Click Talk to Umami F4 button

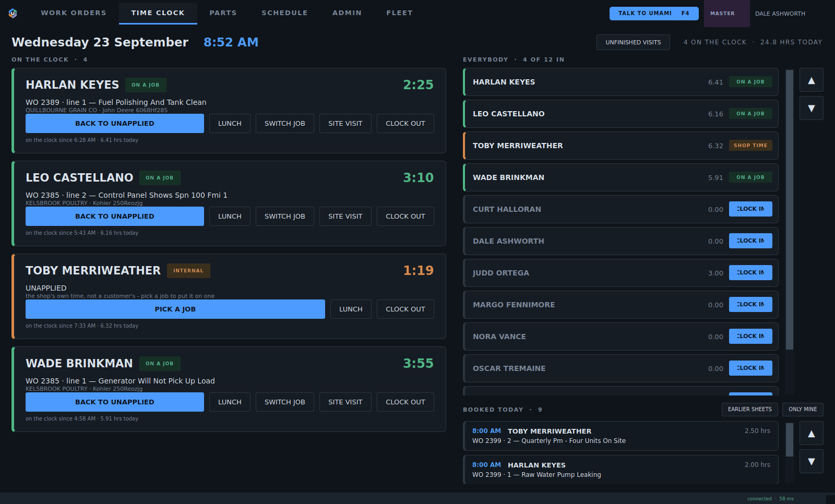point(654,14)
